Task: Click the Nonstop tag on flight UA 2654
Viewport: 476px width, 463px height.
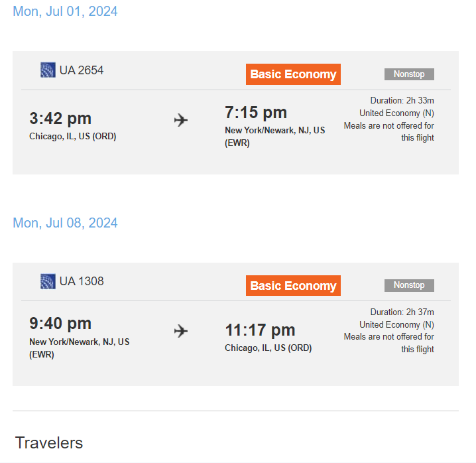Action: [409, 74]
